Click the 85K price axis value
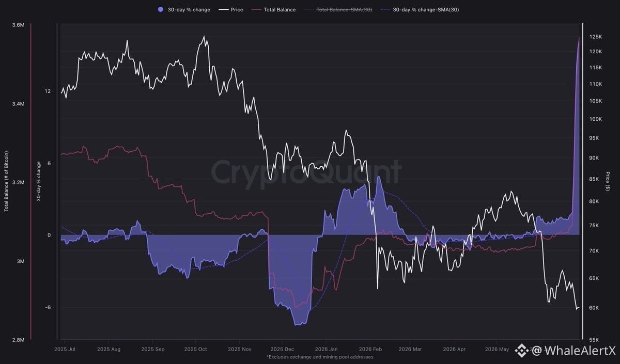The image size is (620, 364). 594,179
